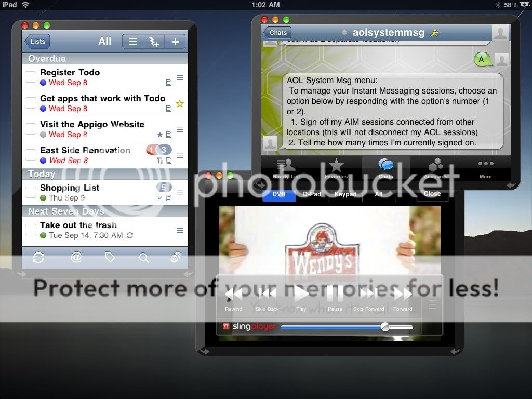Click the Close button in SlingPlayer
Viewport: 532px width, 399px height.
pos(432,194)
